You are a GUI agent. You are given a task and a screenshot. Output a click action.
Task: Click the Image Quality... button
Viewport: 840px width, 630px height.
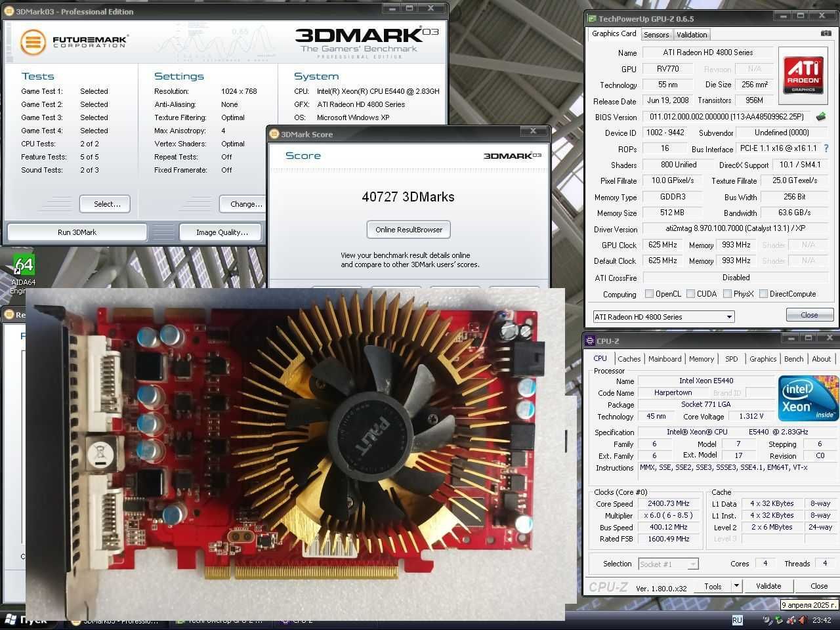221,232
